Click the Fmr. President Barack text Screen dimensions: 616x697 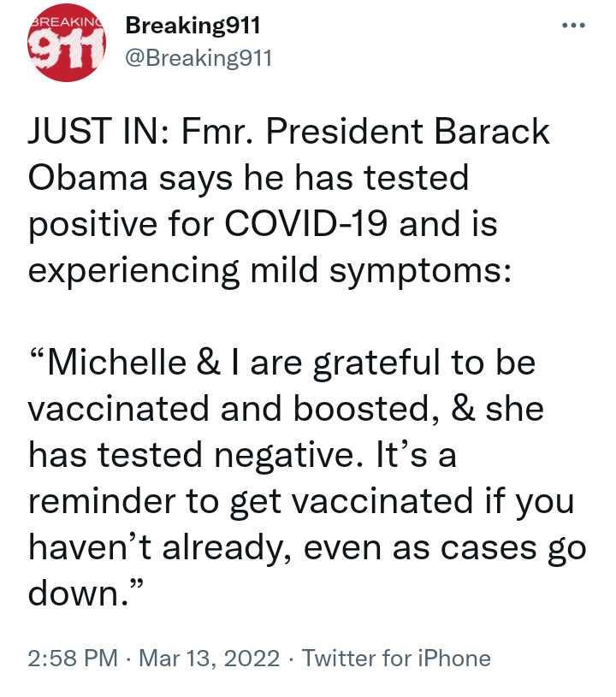[365, 131]
